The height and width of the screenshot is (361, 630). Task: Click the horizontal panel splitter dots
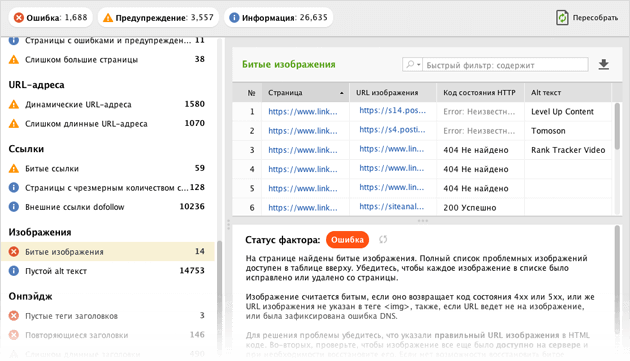click(x=423, y=221)
